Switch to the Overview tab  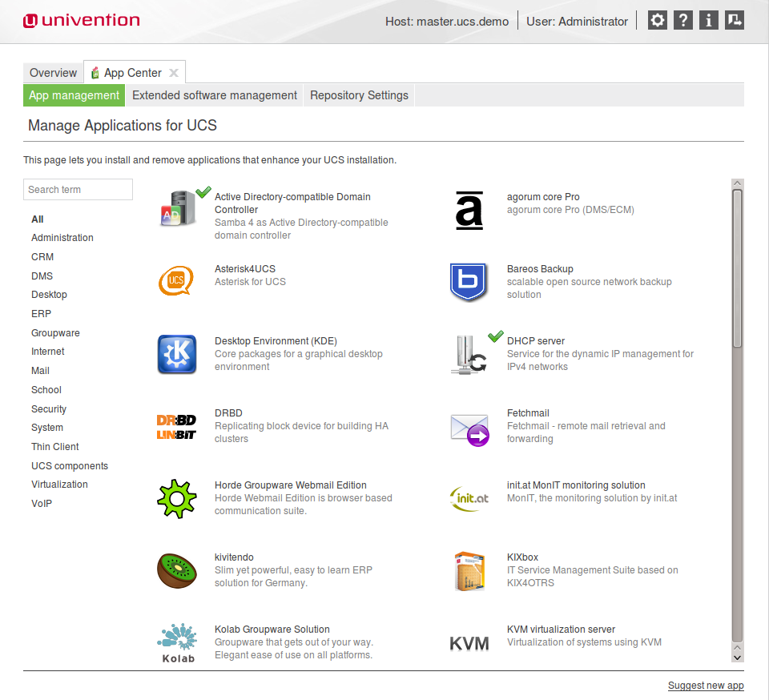pyautogui.click(x=53, y=73)
